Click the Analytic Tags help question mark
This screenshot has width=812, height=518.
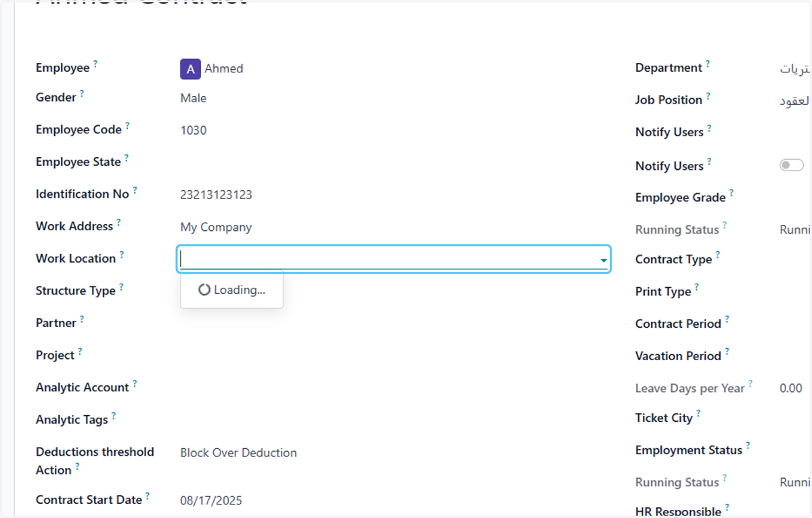coord(114,416)
